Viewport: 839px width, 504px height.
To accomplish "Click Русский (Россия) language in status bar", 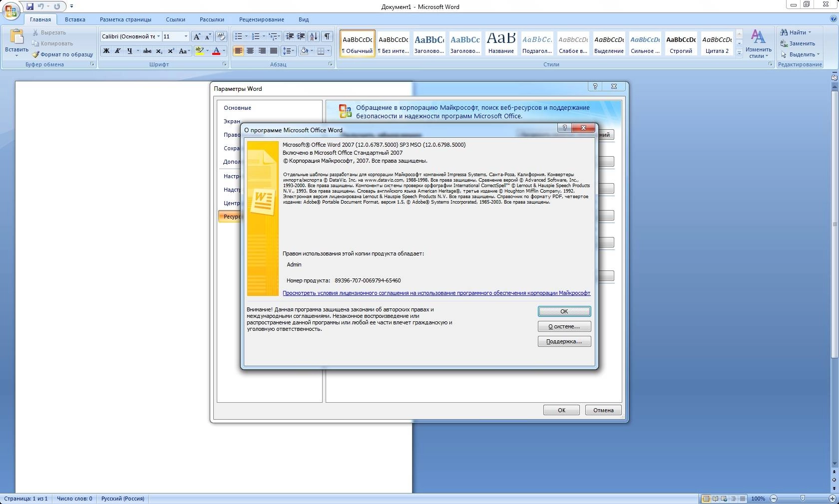I will click(x=123, y=499).
